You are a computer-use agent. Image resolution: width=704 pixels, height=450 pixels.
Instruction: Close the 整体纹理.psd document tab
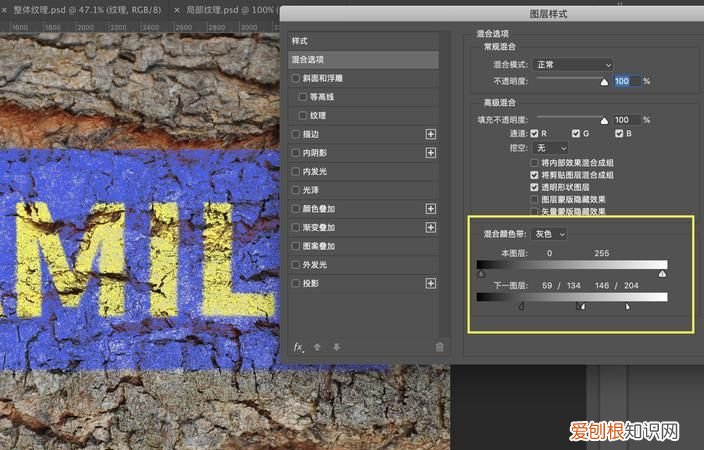tap(4, 9)
